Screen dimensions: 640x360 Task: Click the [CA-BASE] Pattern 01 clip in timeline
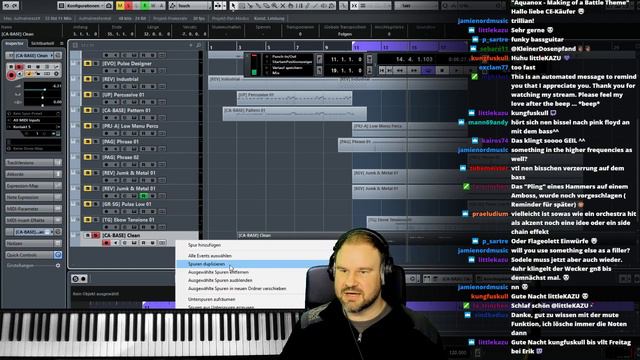point(294,114)
